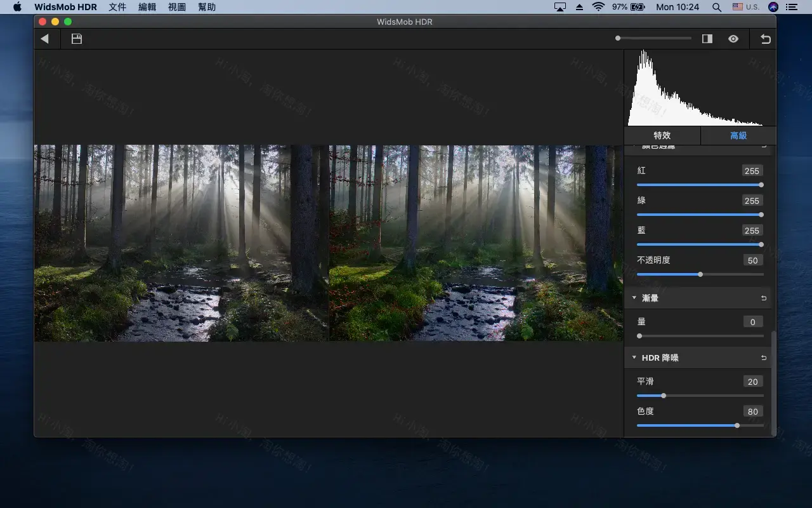Select the 高級 tab
This screenshot has height=508, width=812.
[738, 135]
